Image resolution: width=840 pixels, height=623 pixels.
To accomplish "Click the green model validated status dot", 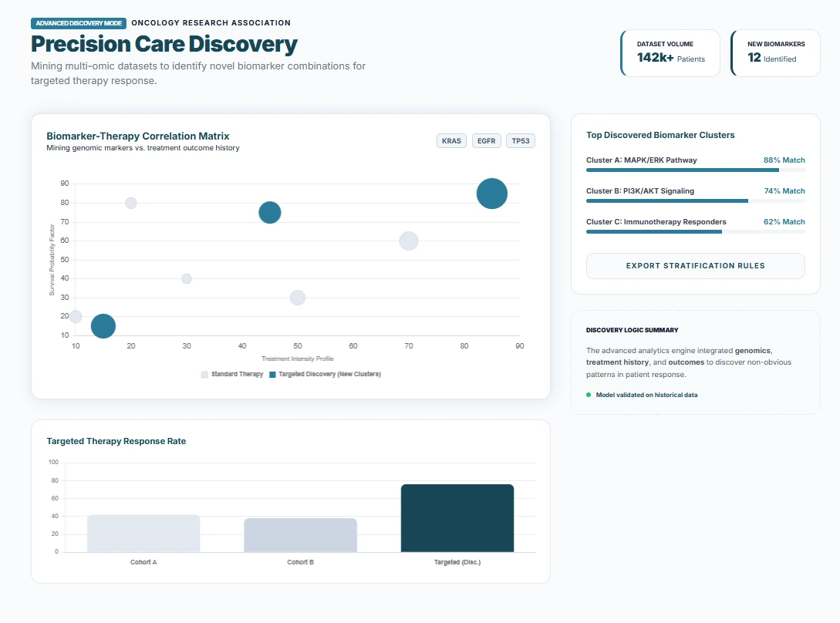I will tap(589, 395).
